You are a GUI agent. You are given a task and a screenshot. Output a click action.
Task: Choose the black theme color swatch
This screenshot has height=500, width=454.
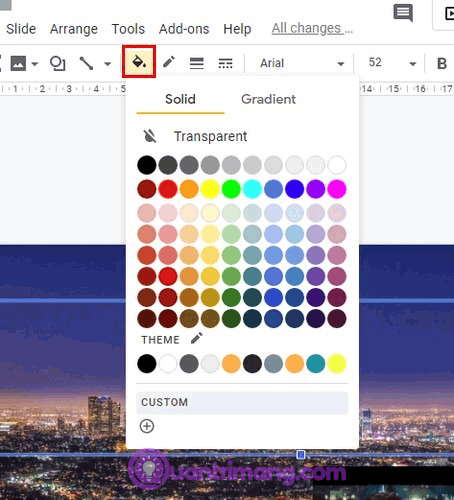pos(147,363)
